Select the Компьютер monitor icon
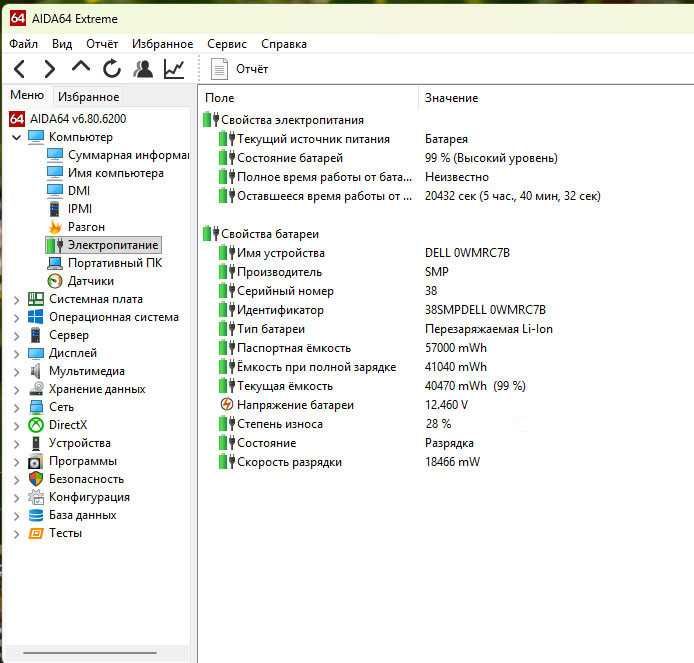The height and width of the screenshot is (663, 694). point(36,137)
